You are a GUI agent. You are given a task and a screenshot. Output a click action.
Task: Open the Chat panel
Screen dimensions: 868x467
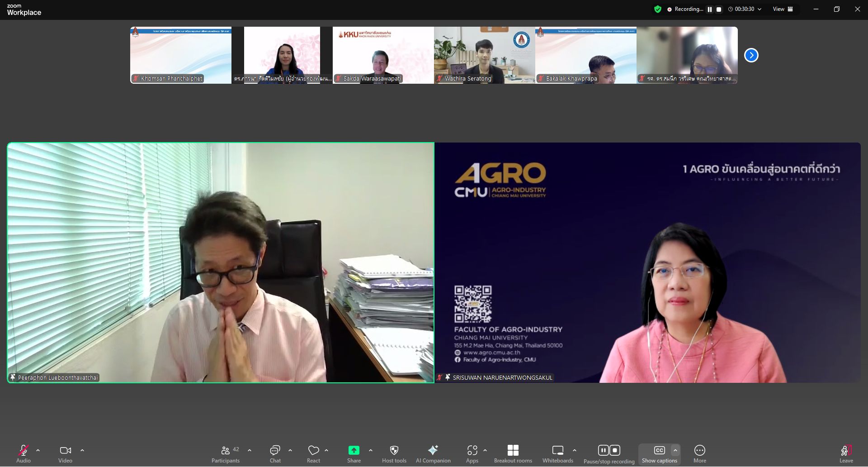coord(275,454)
